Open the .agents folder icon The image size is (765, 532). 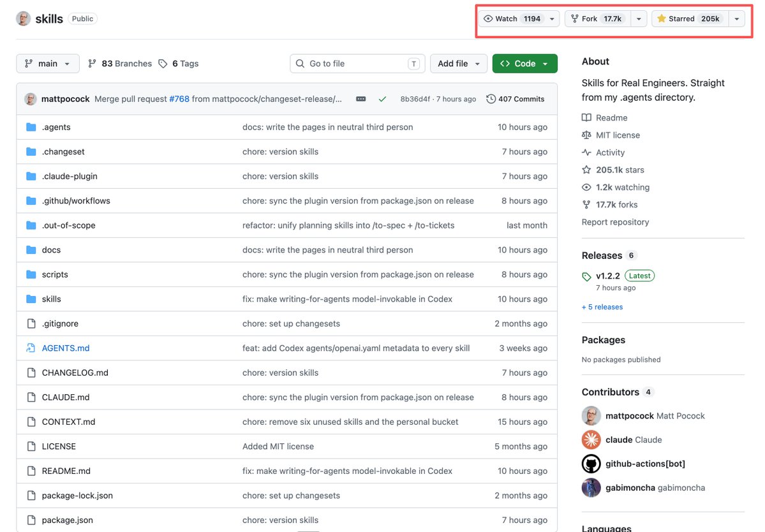pyautogui.click(x=31, y=127)
